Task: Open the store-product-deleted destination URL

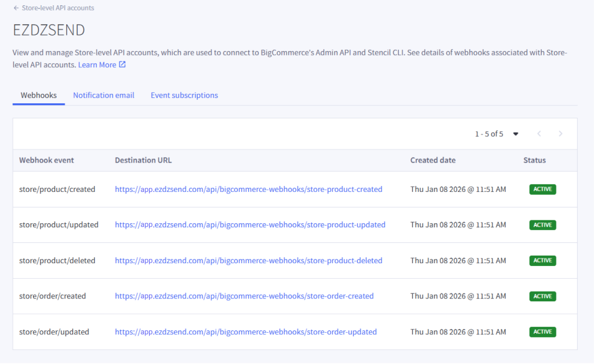Action: 248,261
